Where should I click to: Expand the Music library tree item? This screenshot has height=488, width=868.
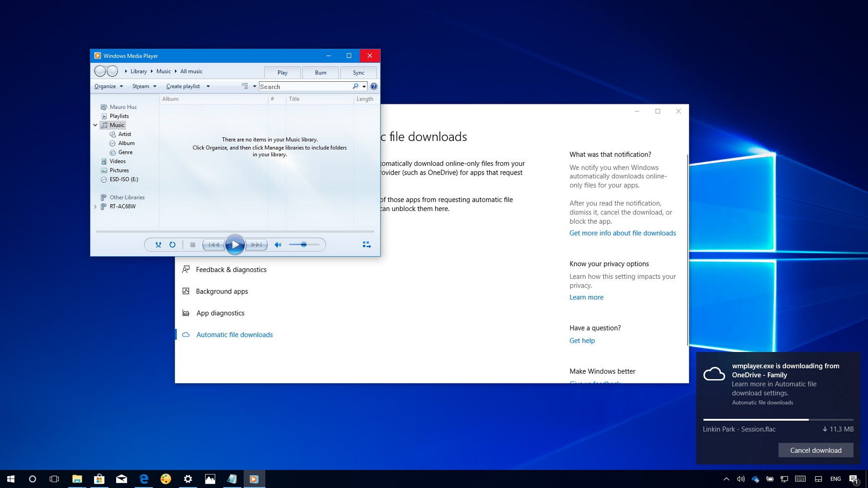pyautogui.click(x=95, y=125)
